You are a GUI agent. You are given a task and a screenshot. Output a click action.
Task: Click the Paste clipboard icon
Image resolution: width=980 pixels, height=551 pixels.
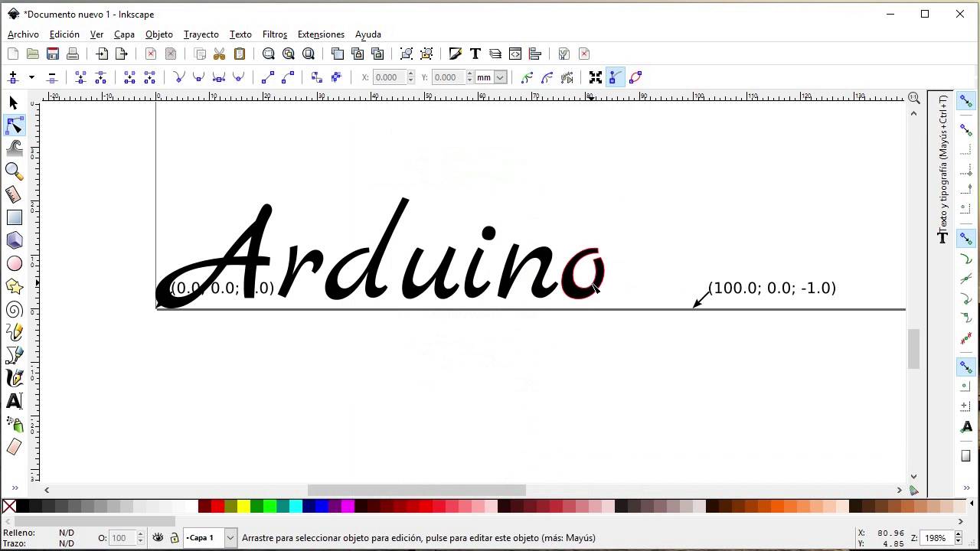coord(240,54)
